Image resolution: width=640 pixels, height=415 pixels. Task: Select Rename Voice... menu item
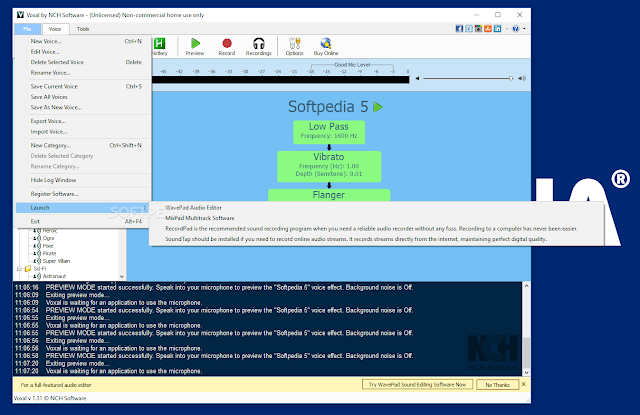pos(83,73)
